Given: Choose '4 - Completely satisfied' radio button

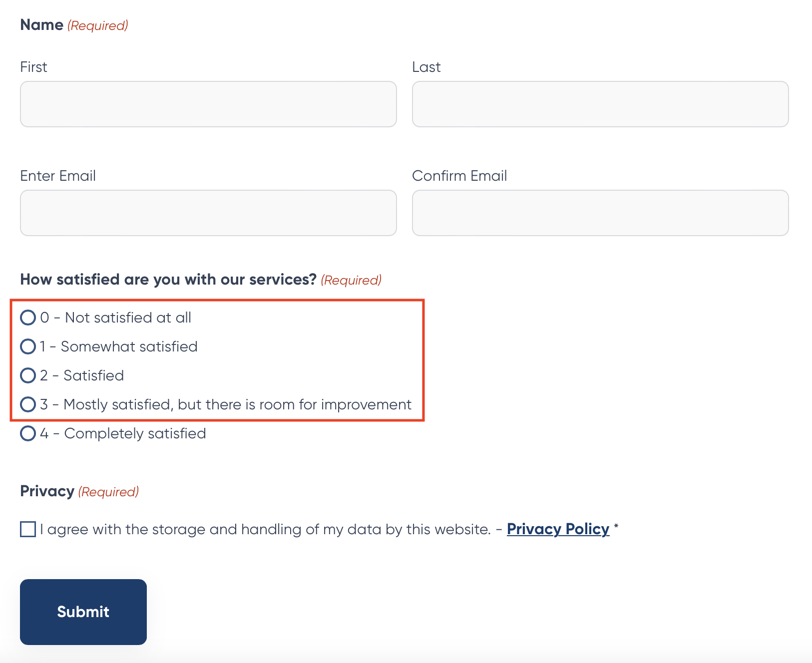Looking at the screenshot, I should 28,433.
